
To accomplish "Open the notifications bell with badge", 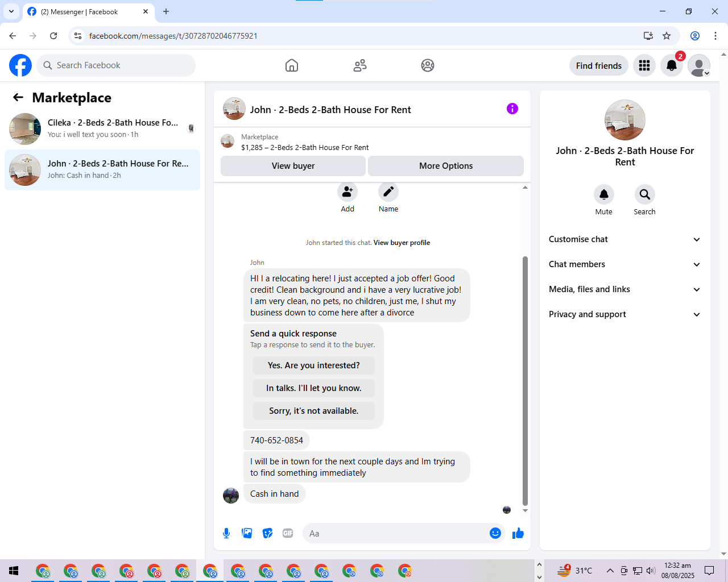I will pos(672,65).
